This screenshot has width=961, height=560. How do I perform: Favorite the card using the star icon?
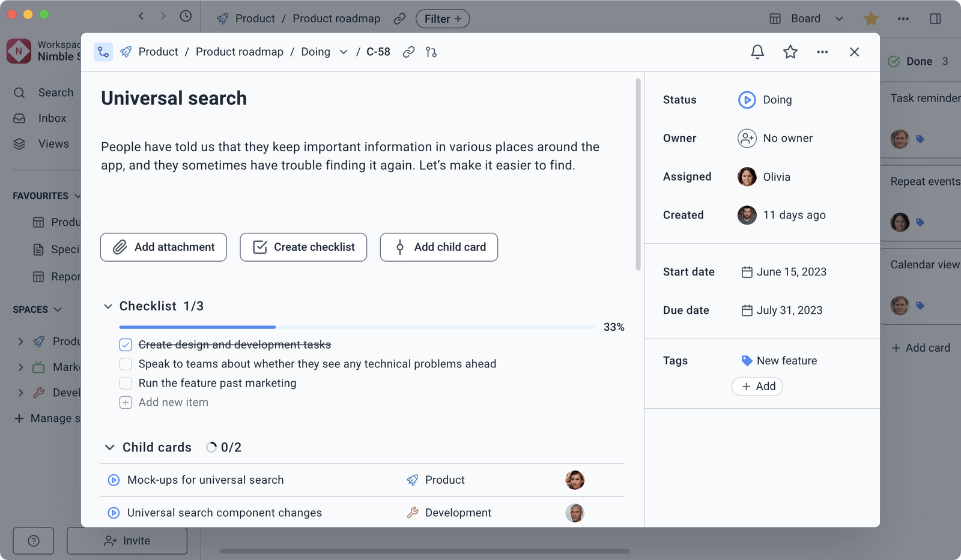pyautogui.click(x=790, y=52)
